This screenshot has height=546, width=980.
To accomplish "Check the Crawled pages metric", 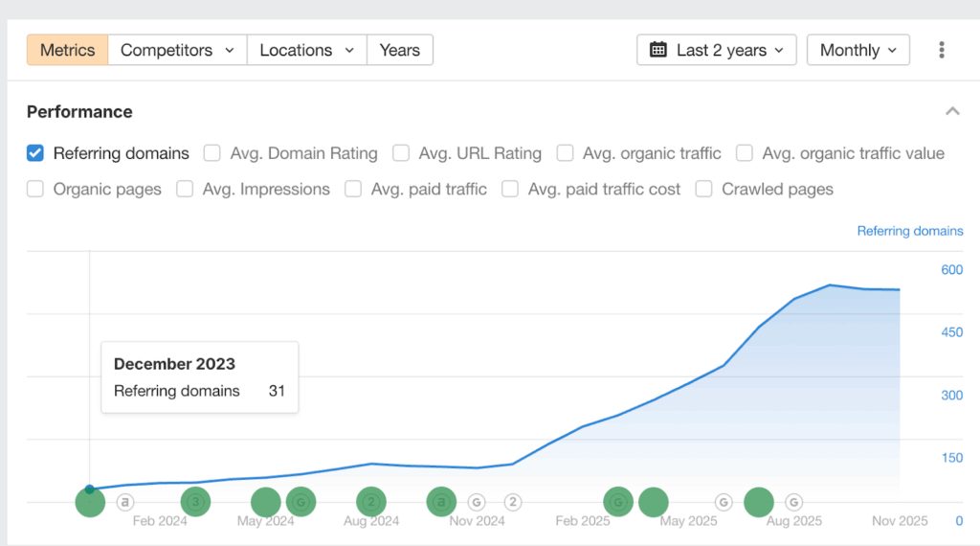I will [x=703, y=189].
